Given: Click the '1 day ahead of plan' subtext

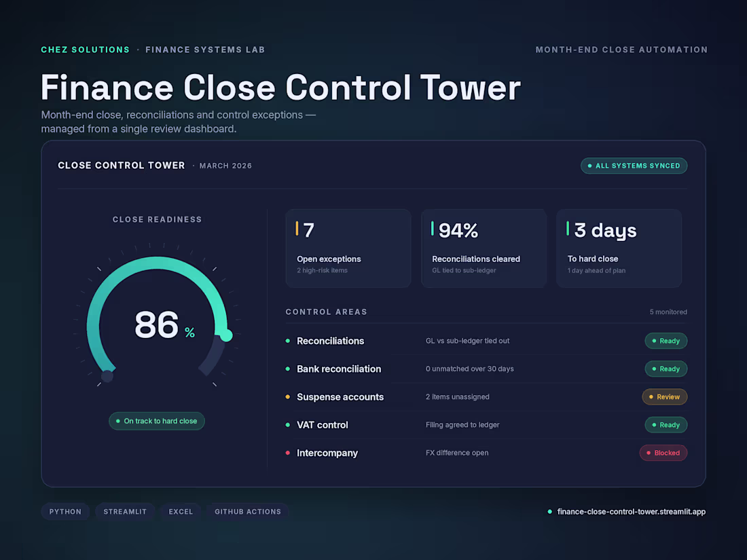Looking at the screenshot, I should pyautogui.click(x=596, y=270).
